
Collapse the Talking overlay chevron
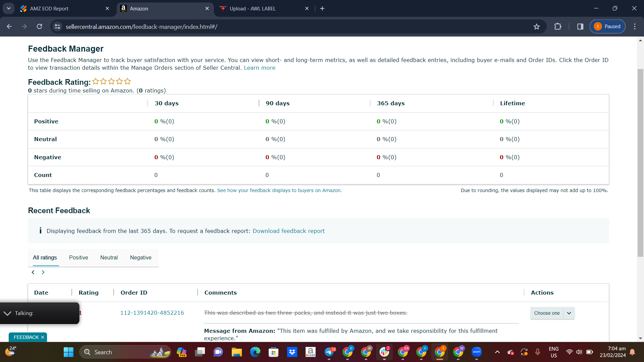(7, 313)
